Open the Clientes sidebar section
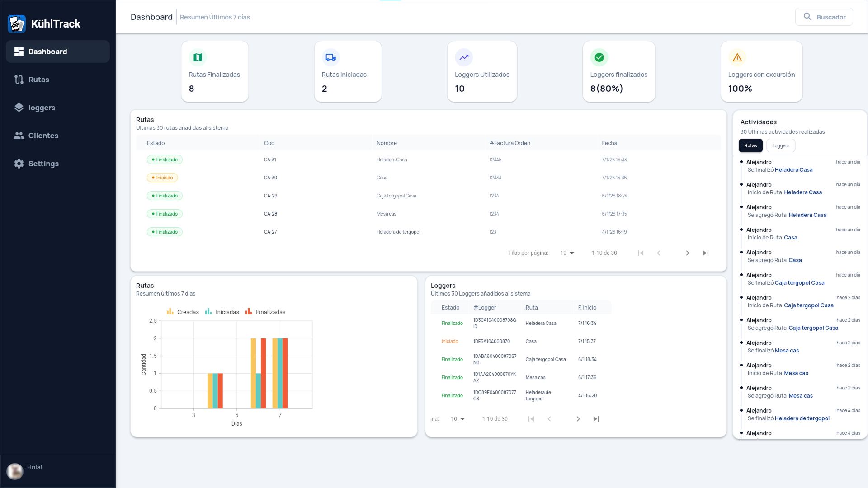868x488 pixels. click(x=58, y=136)
